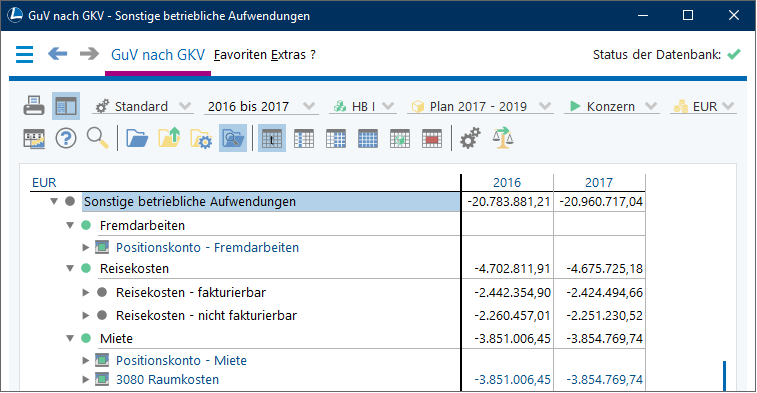Expand Positionskonto - Fremdarbeiten
The height and width of the screenshot is (393, 757).
pyautogui.click(x=86, y=247)
